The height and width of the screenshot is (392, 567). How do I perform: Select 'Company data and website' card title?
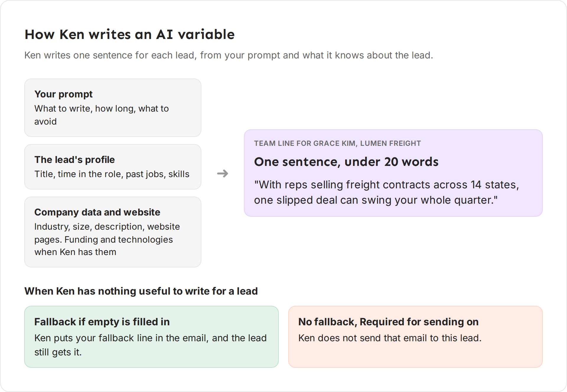97,212
